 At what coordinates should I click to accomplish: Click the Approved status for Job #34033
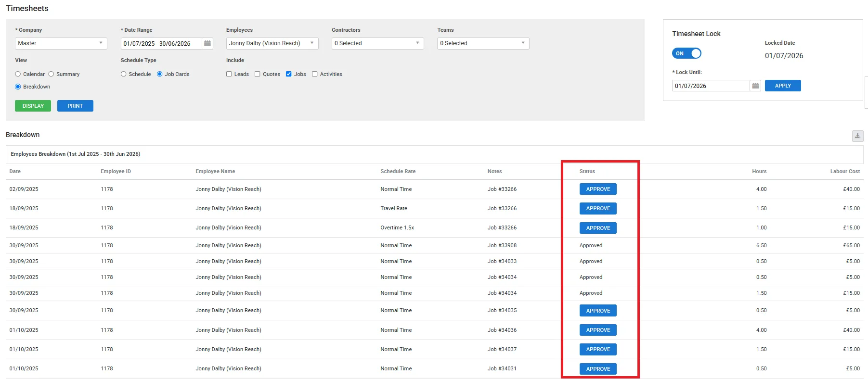(x=591, y=261)
